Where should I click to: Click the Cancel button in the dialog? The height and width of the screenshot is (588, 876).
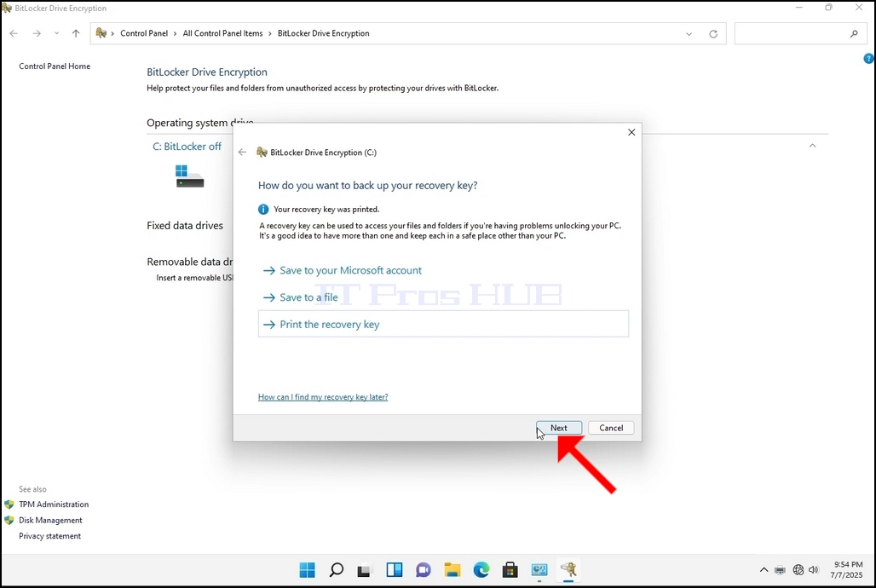click(611, 428)
